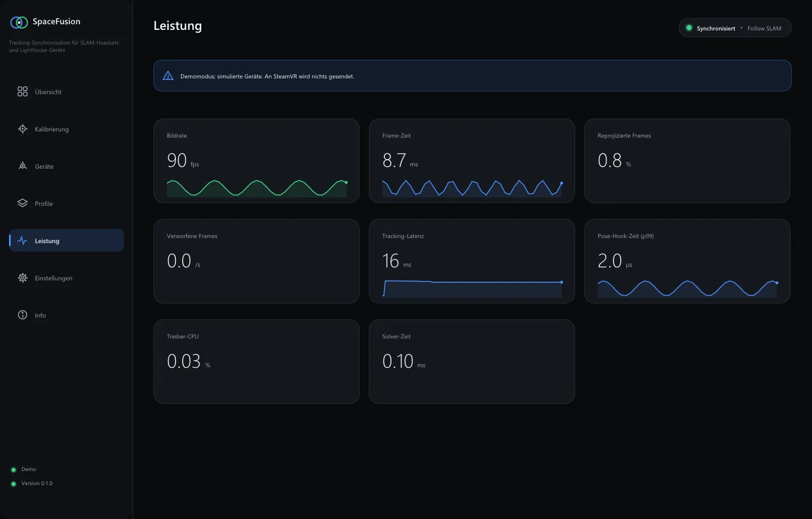
Task: Click the Follow SLAM label
Action: coord(764,28)
